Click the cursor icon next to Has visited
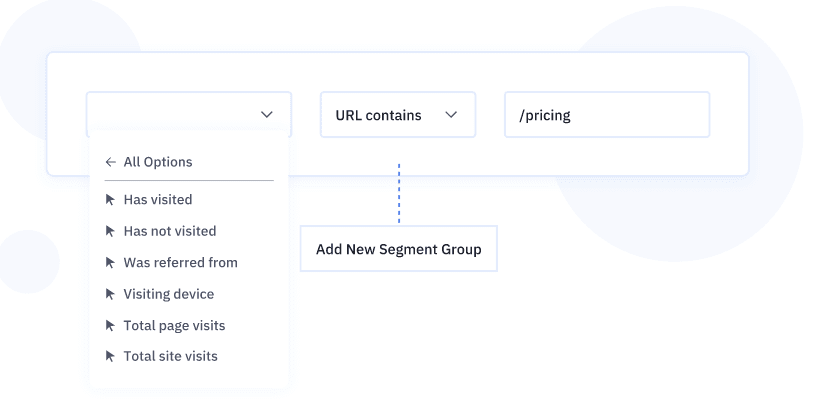Screen dimensions: 832x399 110,200
